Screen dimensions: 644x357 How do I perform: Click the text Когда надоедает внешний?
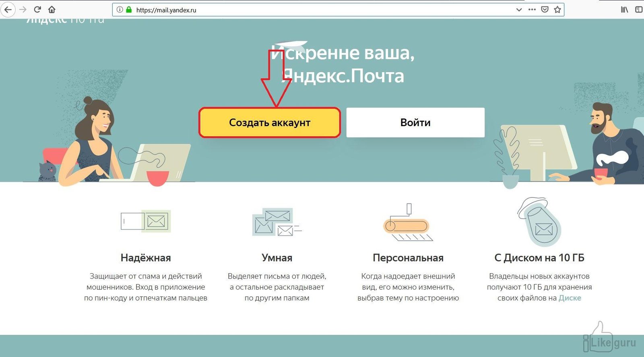point(408,276)
